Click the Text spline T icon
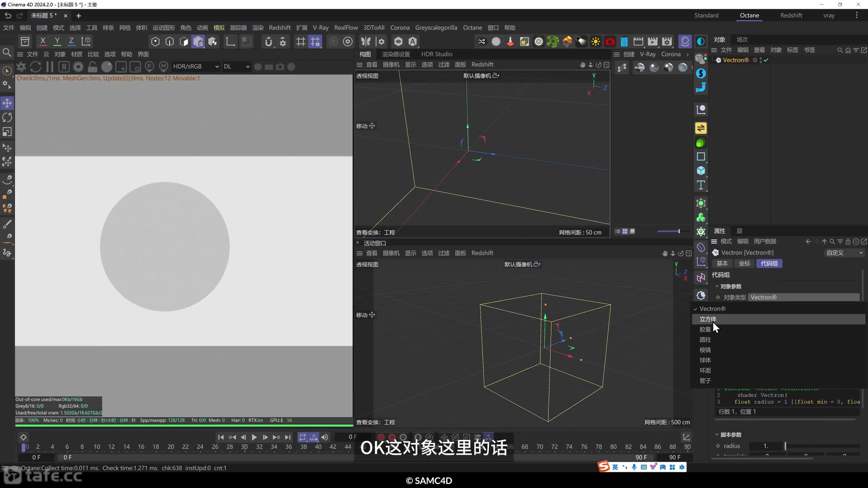This screenshot has height=488, width=868. click(701, 185)
